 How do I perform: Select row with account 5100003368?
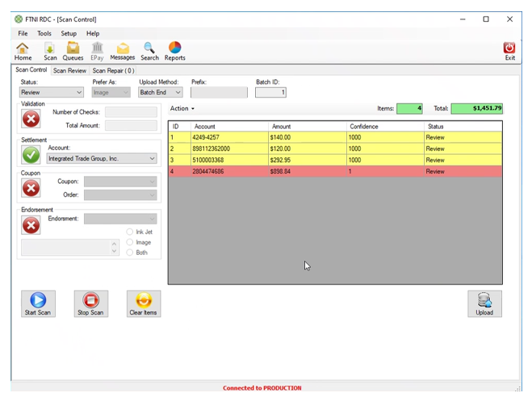pos(335,160)
